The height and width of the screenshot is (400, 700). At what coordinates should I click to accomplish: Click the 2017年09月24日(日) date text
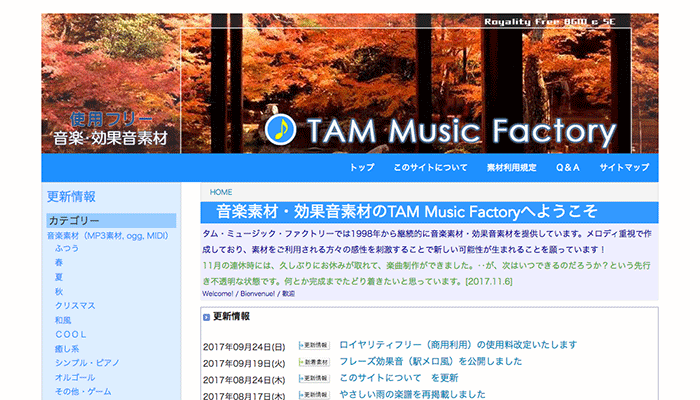tap(244, 346)
